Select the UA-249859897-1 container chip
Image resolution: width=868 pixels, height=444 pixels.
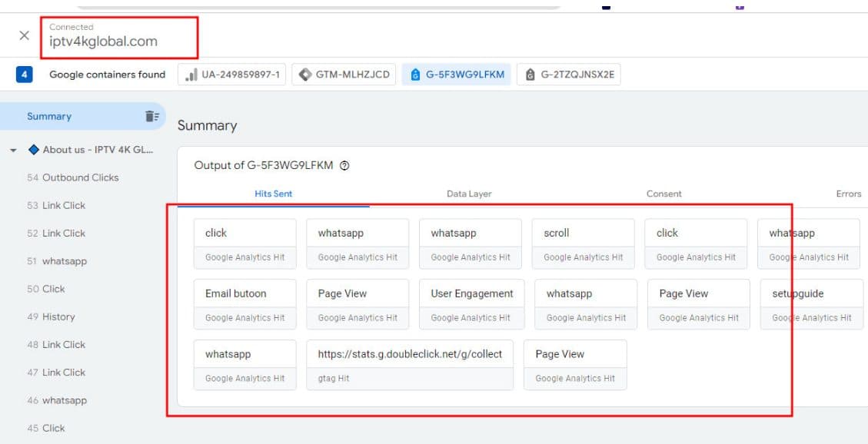point(231,75)
